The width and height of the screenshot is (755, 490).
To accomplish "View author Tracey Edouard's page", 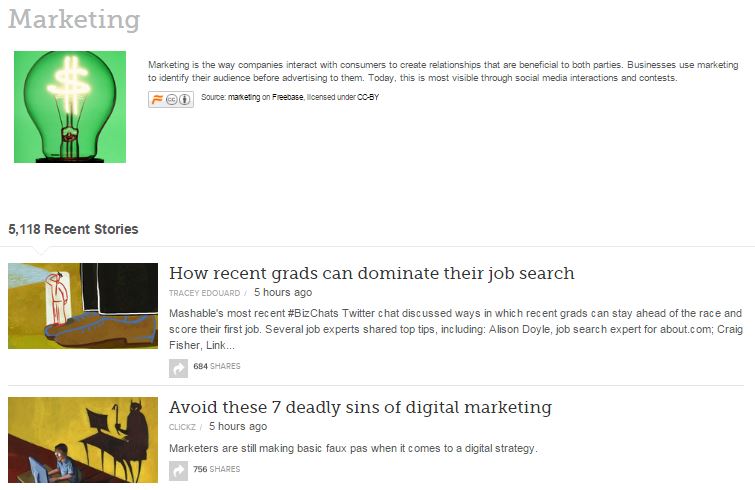I will 204,293.
